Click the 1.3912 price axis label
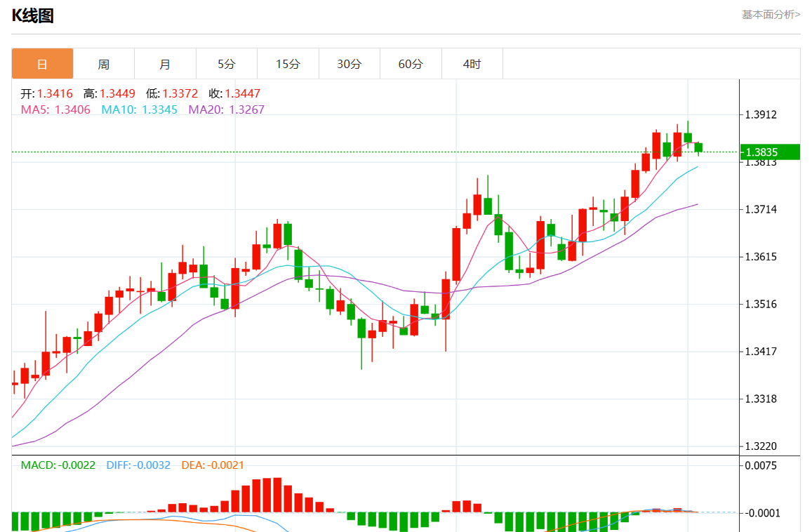812x532 pixels. click(761, 115)
